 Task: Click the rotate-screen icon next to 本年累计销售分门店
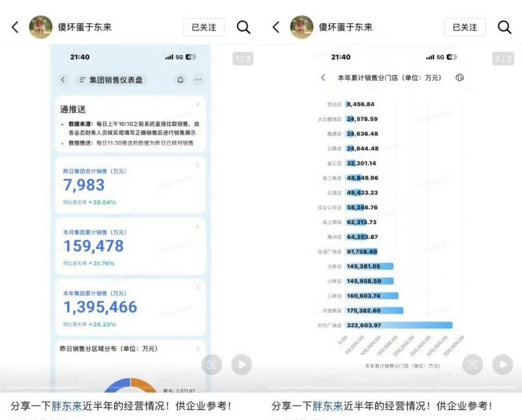[459, 78]
